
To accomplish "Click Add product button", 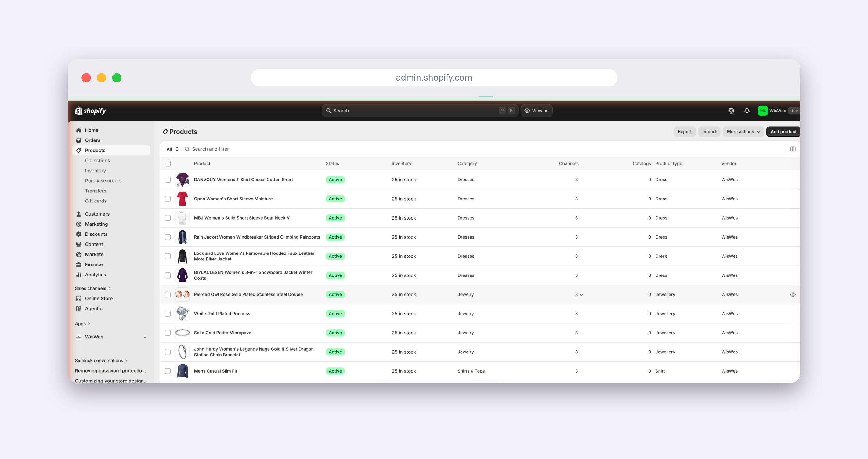I will point(783,132).
